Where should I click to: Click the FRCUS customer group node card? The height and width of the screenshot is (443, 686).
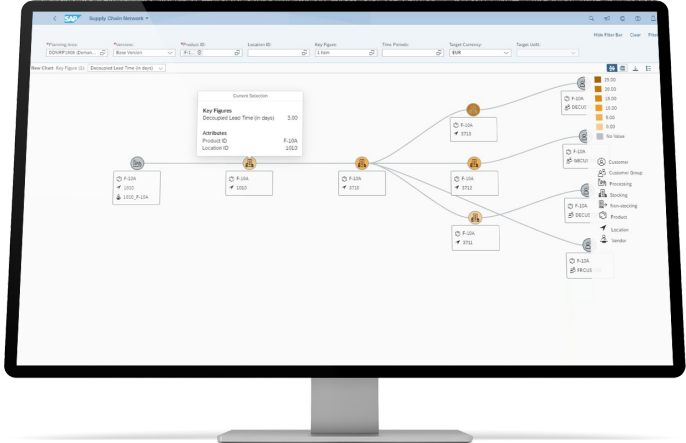[590, 265]
